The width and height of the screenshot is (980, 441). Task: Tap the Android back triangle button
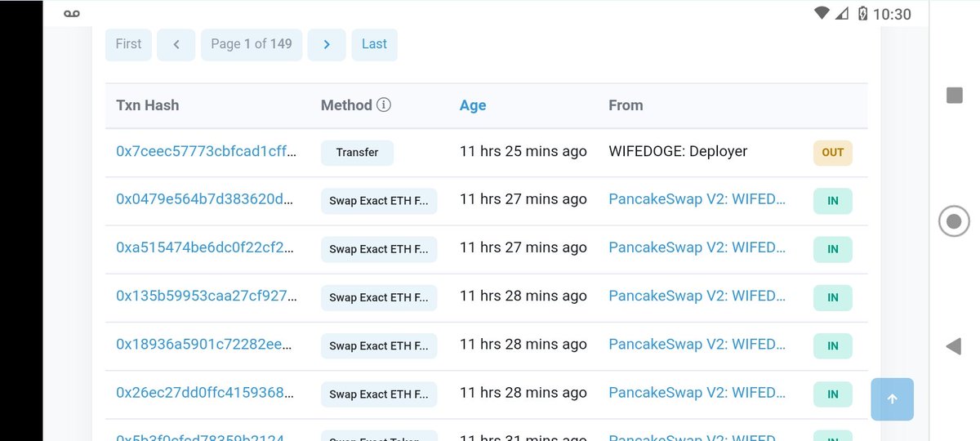pyautogui.click(x=953, y=346)
